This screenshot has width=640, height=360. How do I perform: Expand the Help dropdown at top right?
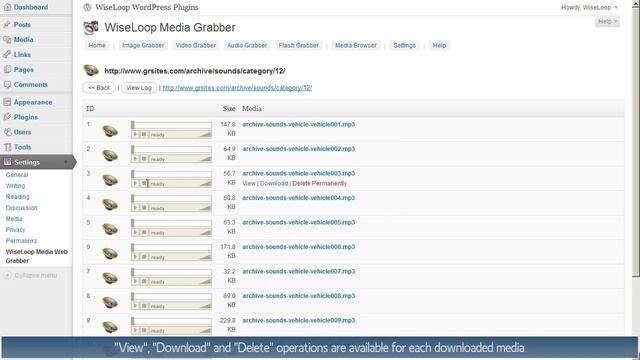[607, 21]
